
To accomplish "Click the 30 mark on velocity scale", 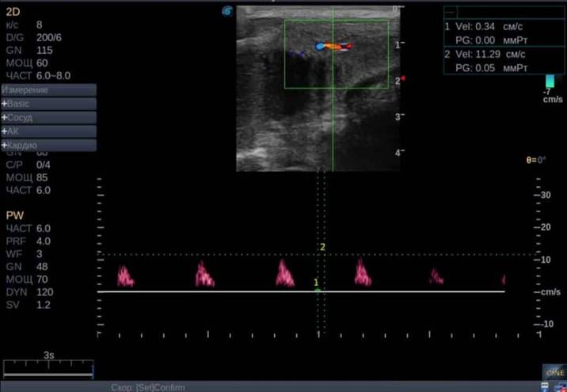I will [546, 195].
